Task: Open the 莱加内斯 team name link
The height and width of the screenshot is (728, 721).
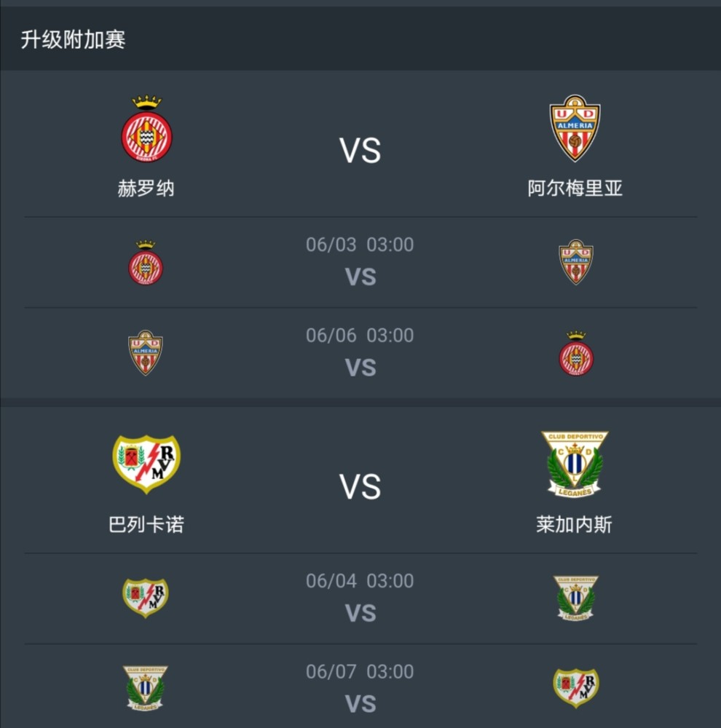Action: pyautogui.click(x=574, y=525)
